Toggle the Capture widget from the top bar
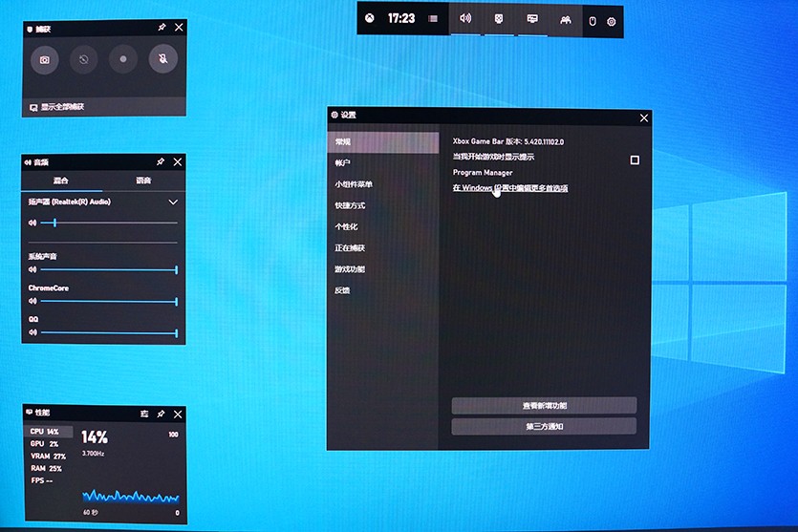The height and width of the screenshot is (532, 798). (x=499, y=19)
